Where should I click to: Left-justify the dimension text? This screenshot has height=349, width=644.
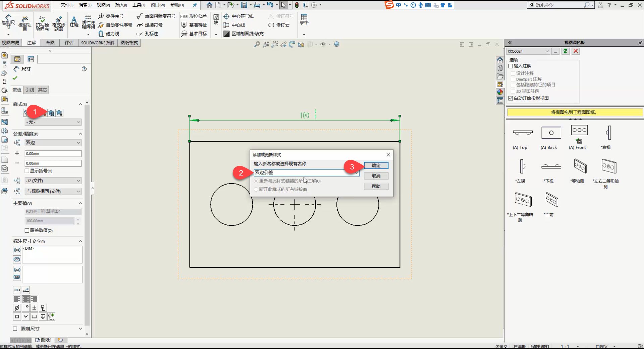pyautogui.click(x=17, y=299)
